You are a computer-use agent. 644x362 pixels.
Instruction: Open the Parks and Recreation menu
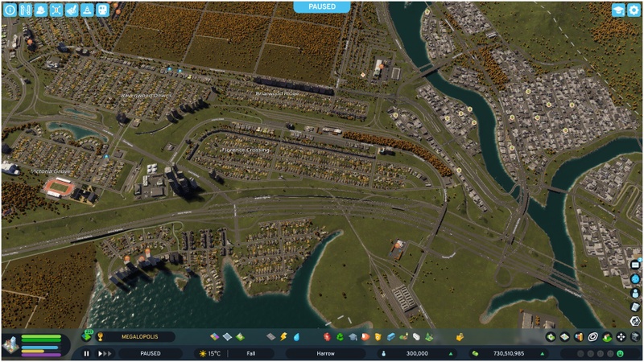(x=404, y=337)
